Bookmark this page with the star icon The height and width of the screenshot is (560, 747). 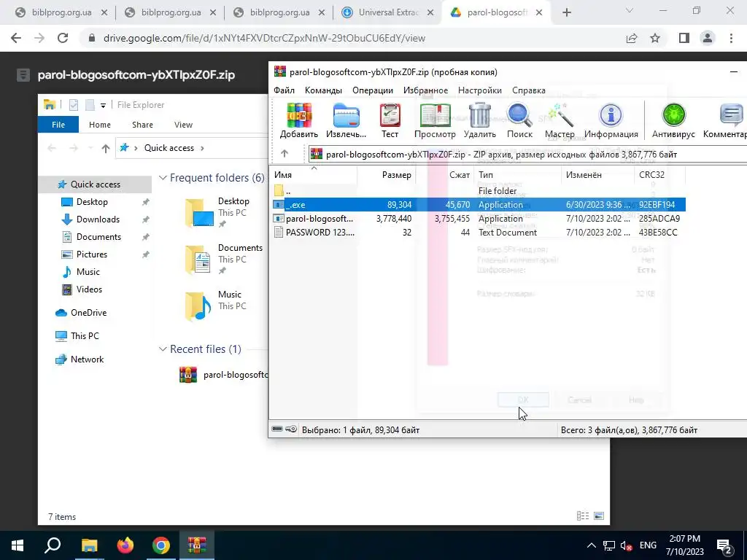tap(655, 38)
